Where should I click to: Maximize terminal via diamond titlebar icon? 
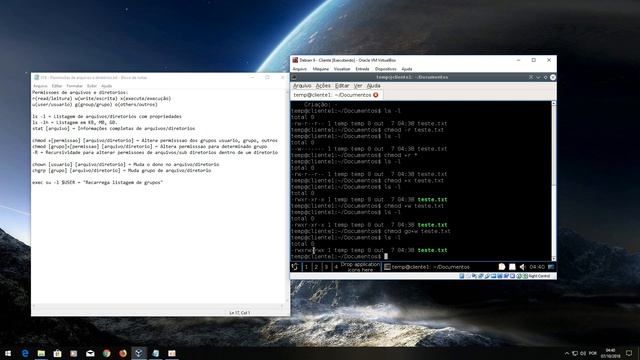tap(545, 77)
